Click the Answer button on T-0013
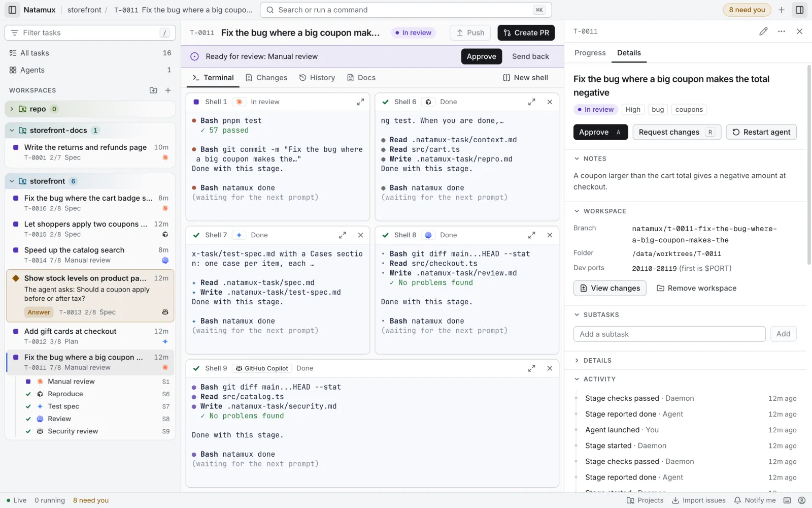The height and width of the screenshot is (508, 812). [x=39, y=312]
